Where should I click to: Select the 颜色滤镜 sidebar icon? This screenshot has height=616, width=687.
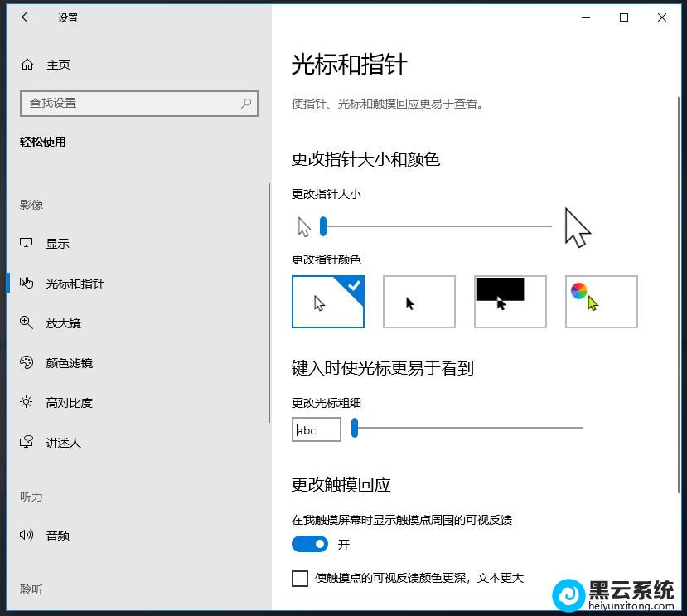(x=27, y=362)
